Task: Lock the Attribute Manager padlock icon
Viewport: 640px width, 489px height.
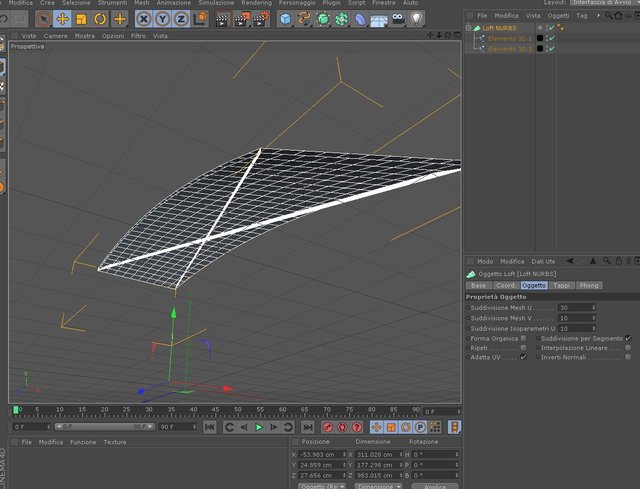Action: click(x=619, y=261)
